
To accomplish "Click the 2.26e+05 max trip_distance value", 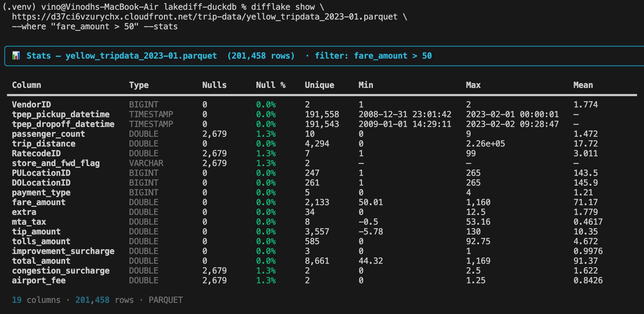I will pyautogui.click(x=486, y=144).
